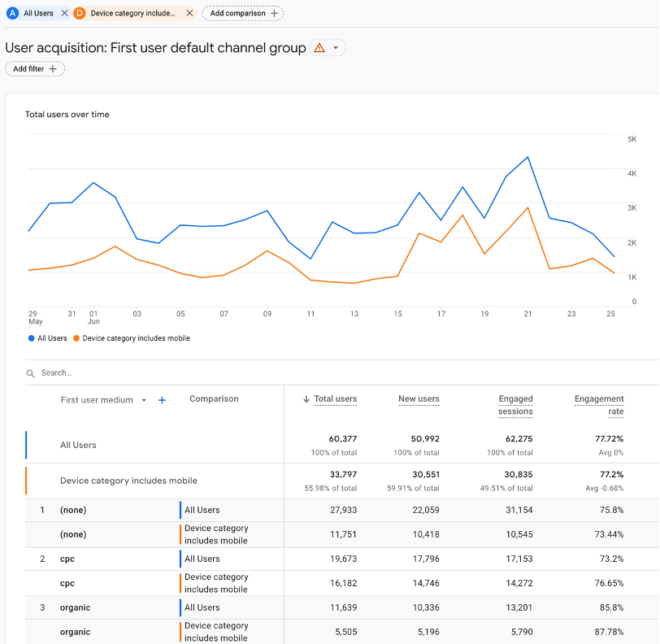Image resolution: width=660 pixels, height=644 pixels.
Task: Click the 17,796 new users cell
Action: click(426, 559)
